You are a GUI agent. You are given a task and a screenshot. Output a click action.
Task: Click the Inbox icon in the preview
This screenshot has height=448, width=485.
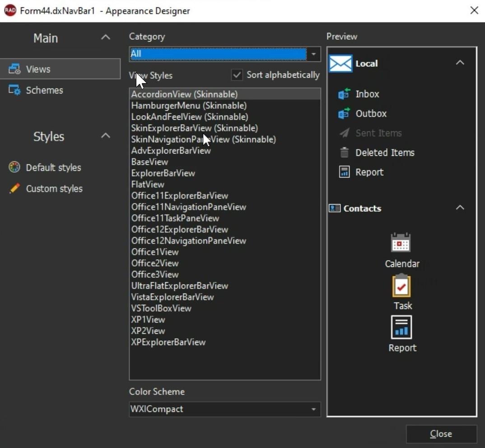pyautogui.click(x=343, y=94)
